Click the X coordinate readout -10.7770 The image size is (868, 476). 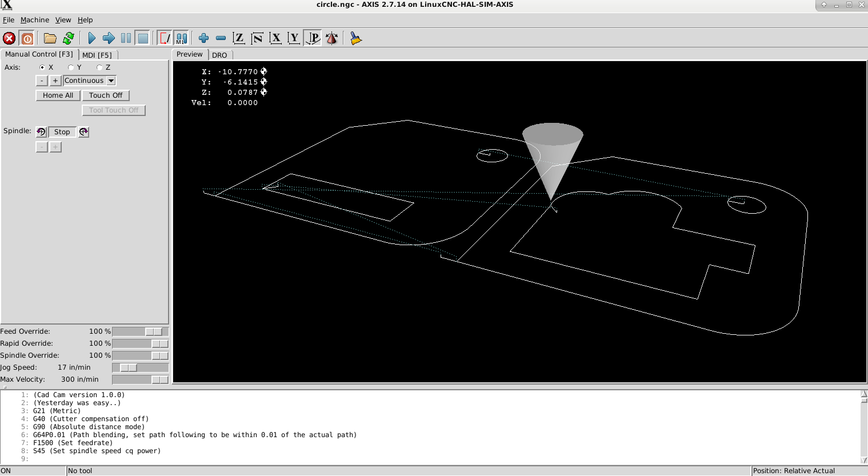pos(237,72)
